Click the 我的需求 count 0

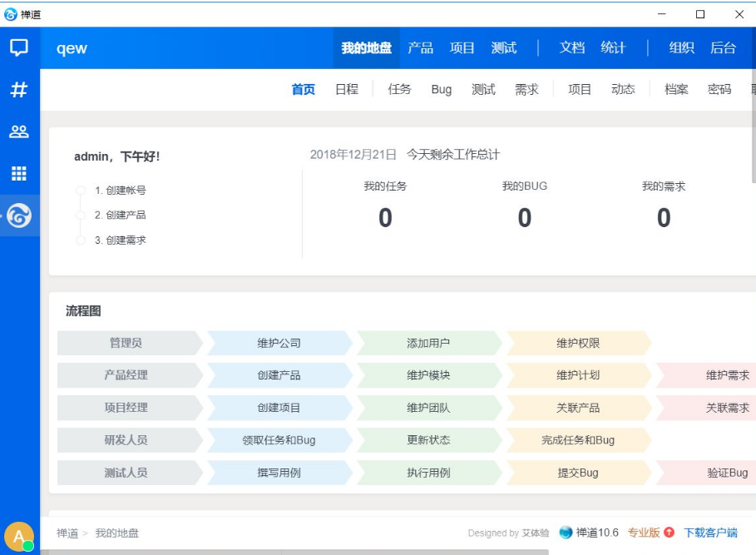tap(664, 217)
